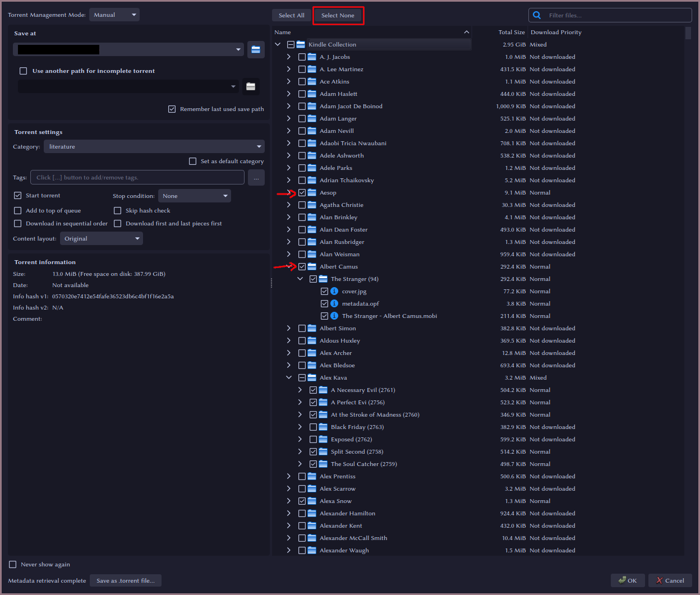Click the folder icon of Exposed (2762)
The width and height of the screenshot is (700, 595).
323,439
